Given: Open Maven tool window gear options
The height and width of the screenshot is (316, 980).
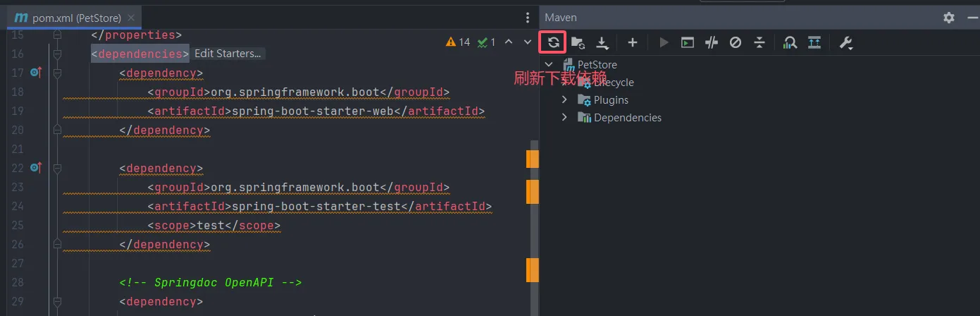Looking at the screenshot, I should (x=948, y=18).
